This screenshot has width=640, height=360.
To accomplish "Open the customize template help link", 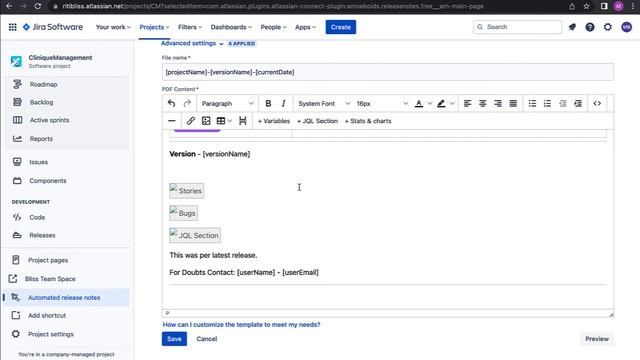I will [241, 324].
